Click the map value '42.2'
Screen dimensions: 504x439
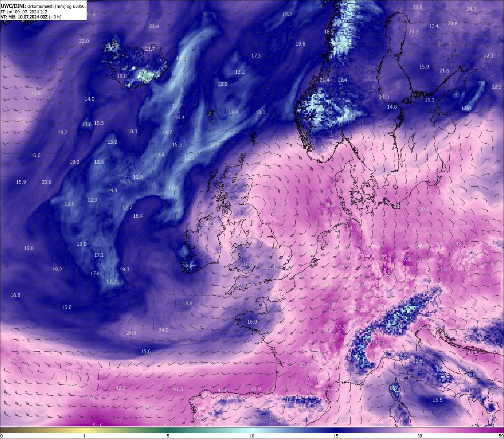pyautogui.click(x=120, y=388)
